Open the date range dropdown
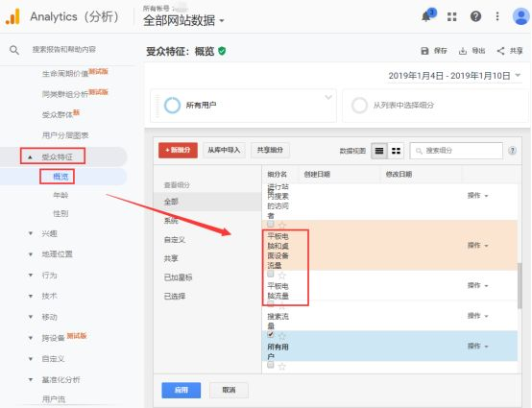This screenshot has width=532, height=408. click(x=454, y=75)
